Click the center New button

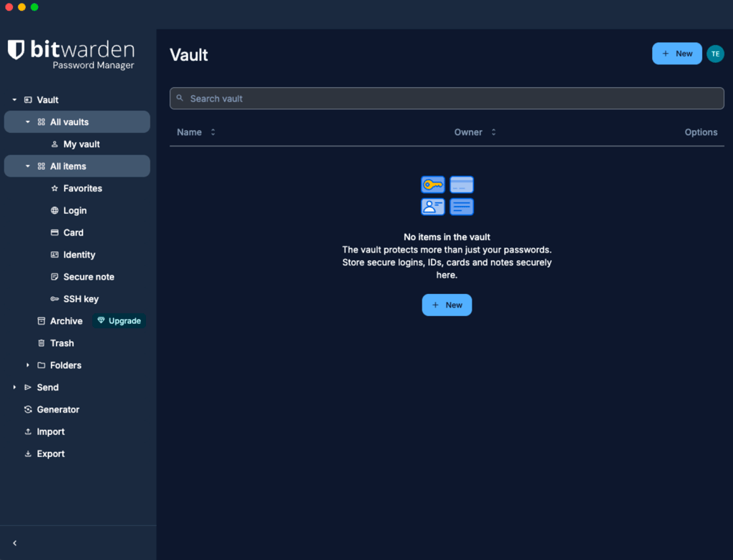tap(447, 305)
